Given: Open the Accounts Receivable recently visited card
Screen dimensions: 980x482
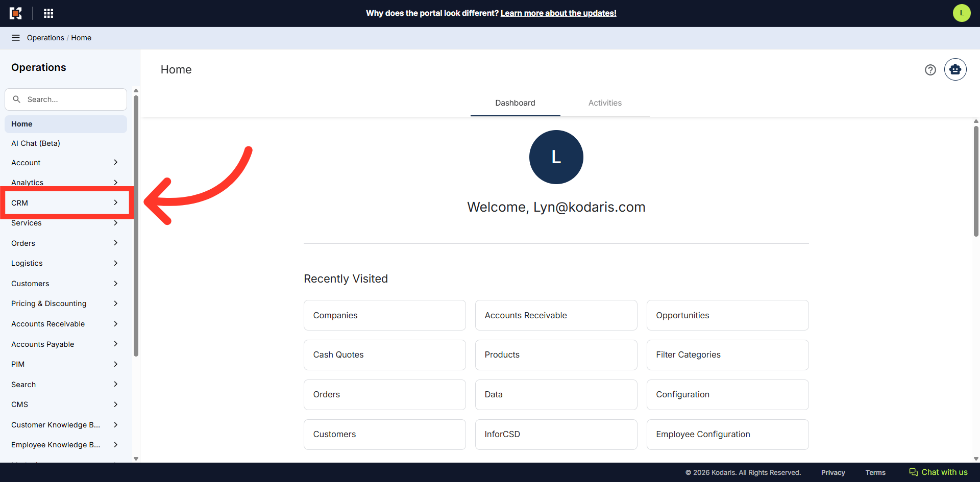Looking at the screenshot, I should pyautogui.click(x=556, y=315).
